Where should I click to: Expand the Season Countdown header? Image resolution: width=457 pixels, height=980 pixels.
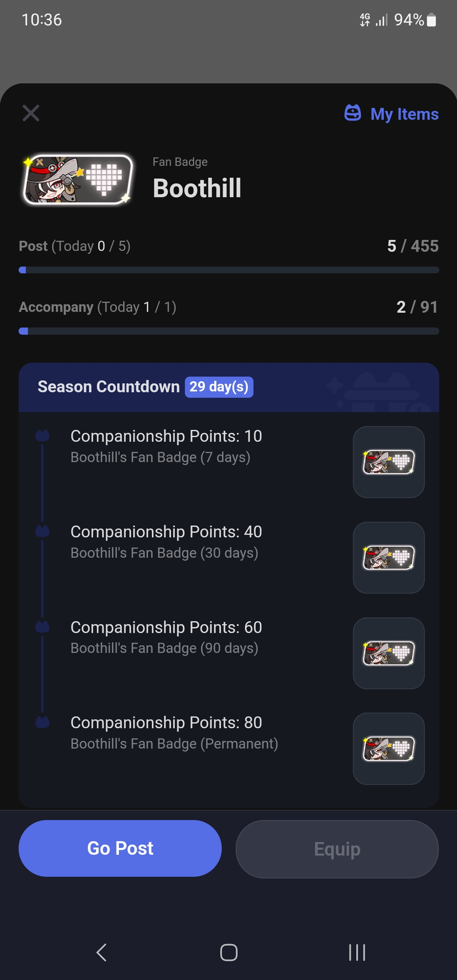[109, 386]
